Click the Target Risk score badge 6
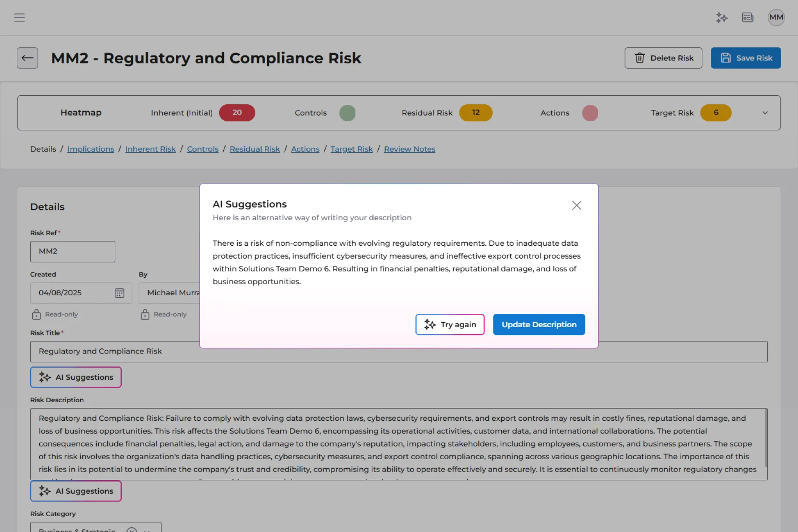This screenshot has width=798, height=532. (716, 113)
